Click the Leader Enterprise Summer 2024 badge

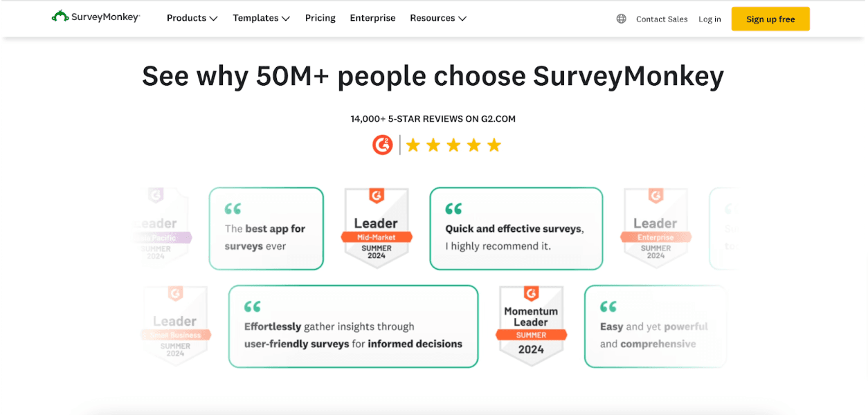click(655, 228)
